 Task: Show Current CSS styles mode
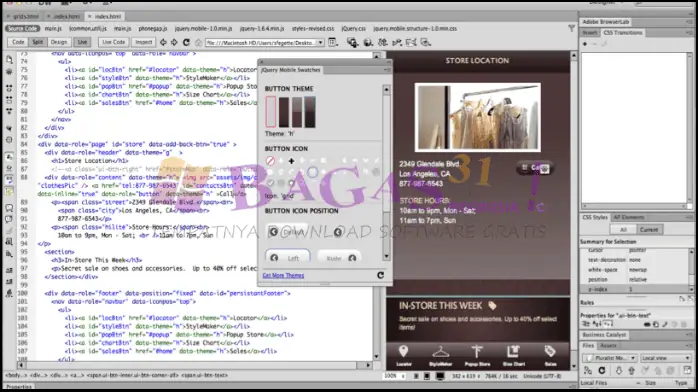coord(649,230)
